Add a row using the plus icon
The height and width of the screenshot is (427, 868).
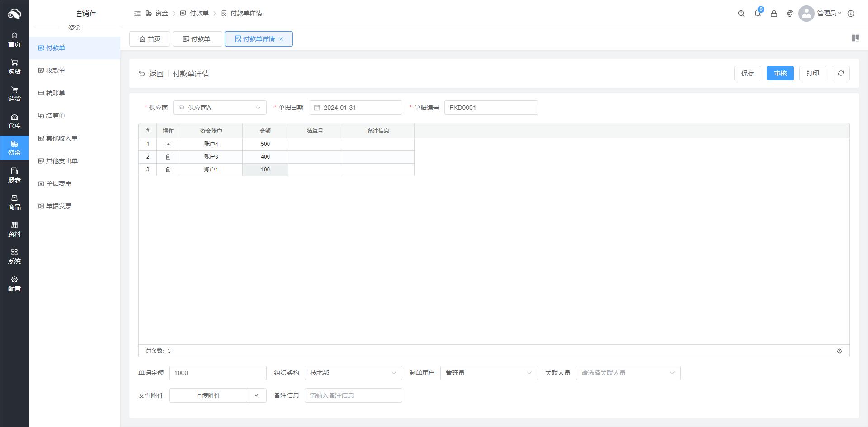pos(168,144)
